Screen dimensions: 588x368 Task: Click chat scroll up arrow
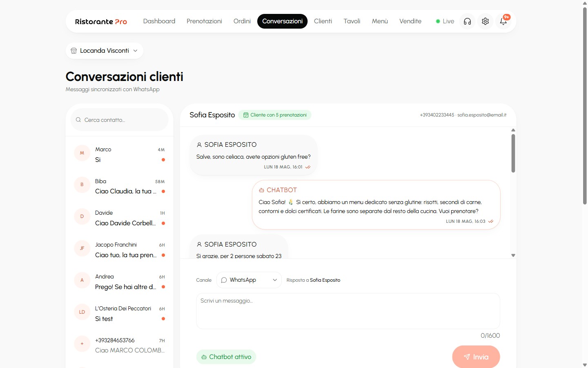(x=513, y=130)
